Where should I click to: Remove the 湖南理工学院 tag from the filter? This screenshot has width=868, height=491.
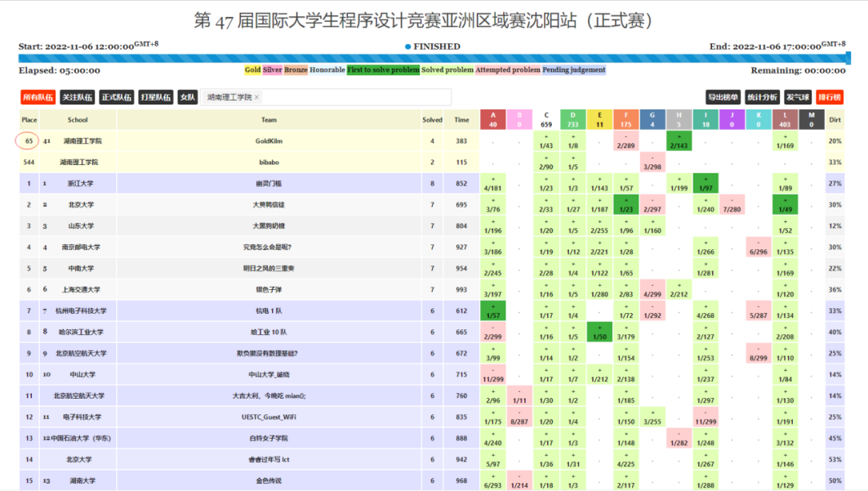coord(256,97)
